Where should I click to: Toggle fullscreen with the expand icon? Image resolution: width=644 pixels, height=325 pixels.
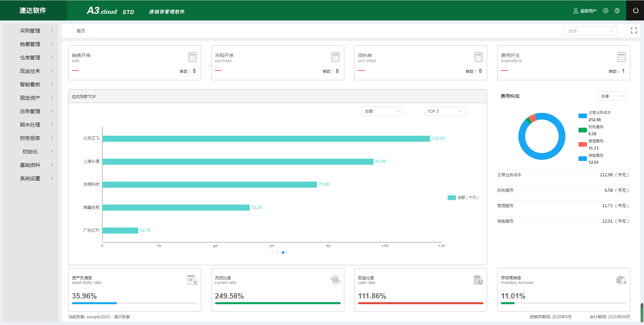click(x=634, y=31)
